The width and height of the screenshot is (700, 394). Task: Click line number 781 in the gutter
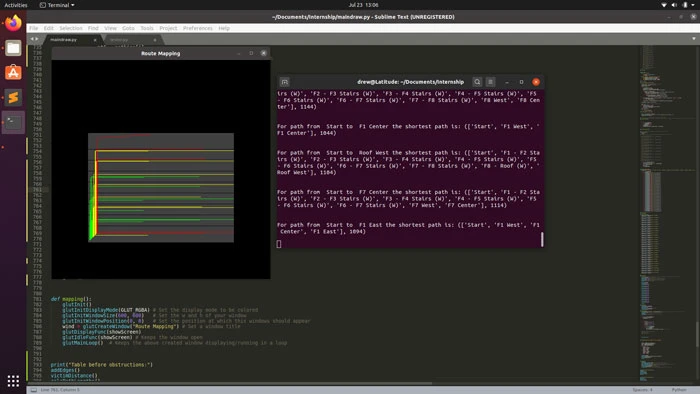click(x=38, y=299)
